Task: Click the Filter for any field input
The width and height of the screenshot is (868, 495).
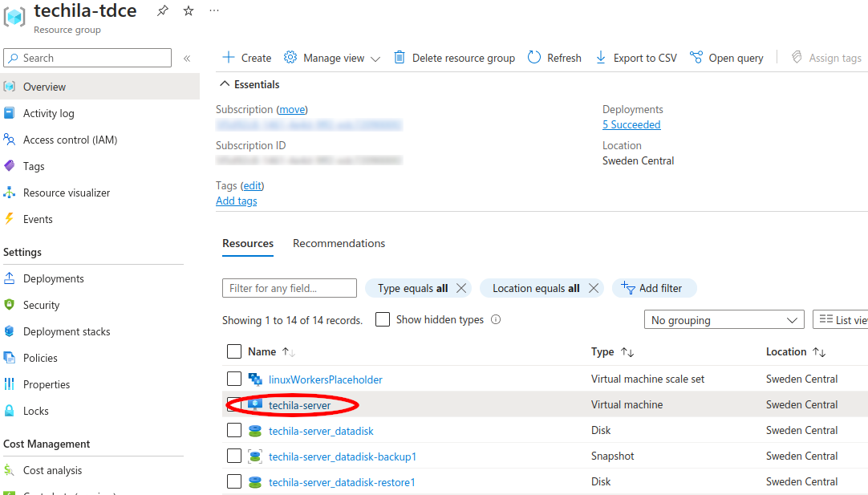Action: (290, 288)
